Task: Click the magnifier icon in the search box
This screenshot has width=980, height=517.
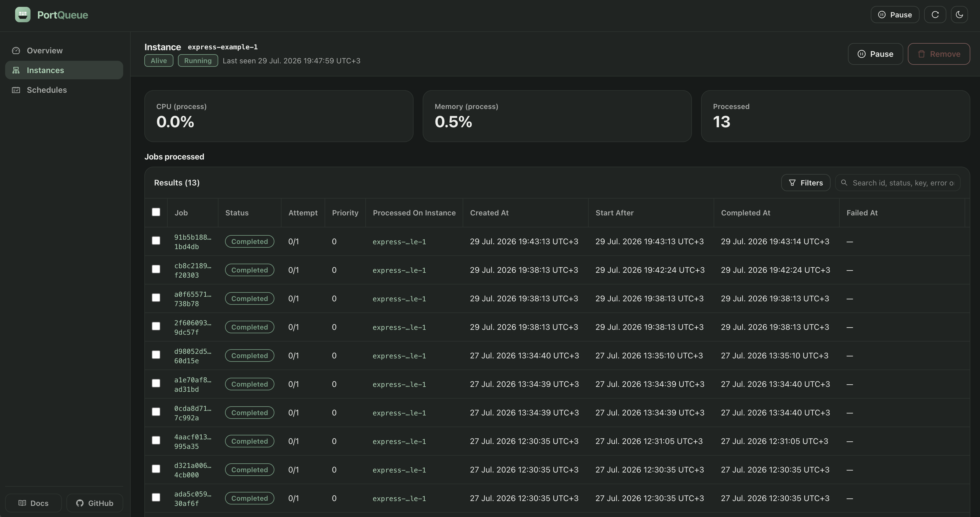Action: point(844,182)
